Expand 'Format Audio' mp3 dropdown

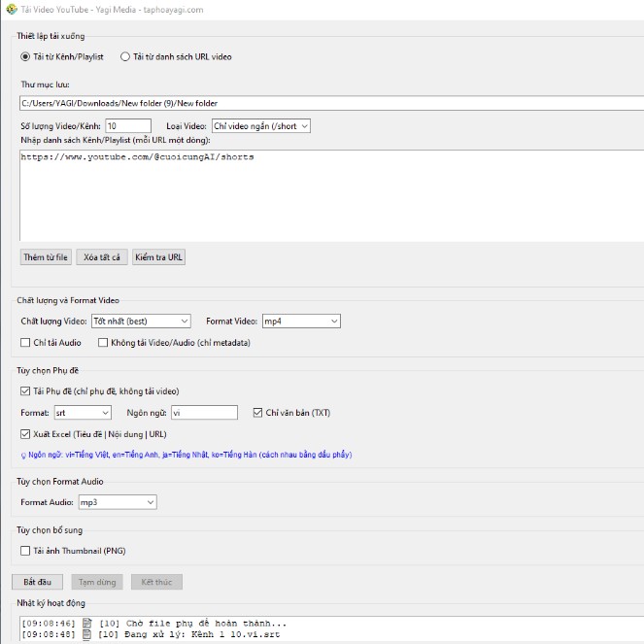click(x=117, y=502)
